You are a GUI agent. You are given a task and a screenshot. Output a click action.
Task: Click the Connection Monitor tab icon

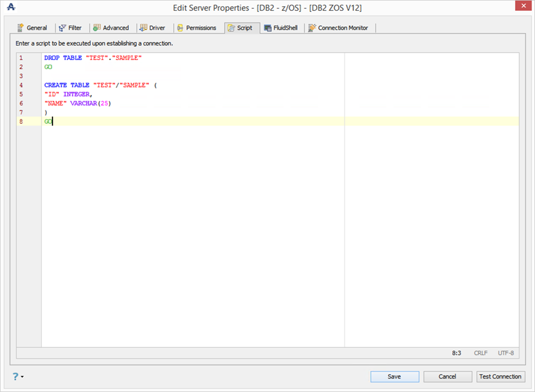pyautogui.click(x=312, y=28)
